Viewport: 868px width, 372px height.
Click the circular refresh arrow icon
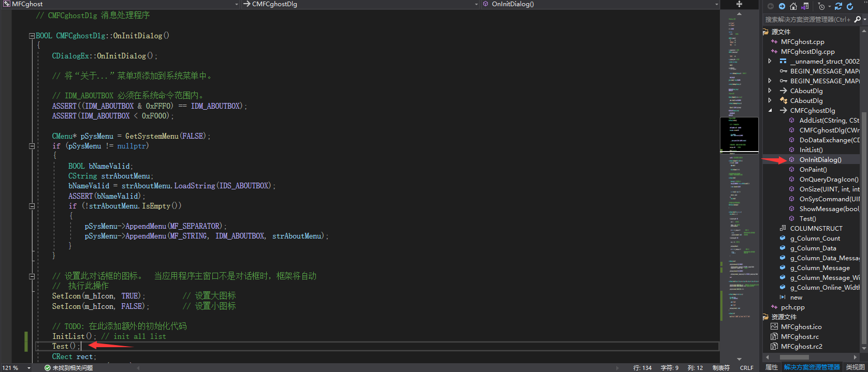pyautogui.click(x=850, y=6)
